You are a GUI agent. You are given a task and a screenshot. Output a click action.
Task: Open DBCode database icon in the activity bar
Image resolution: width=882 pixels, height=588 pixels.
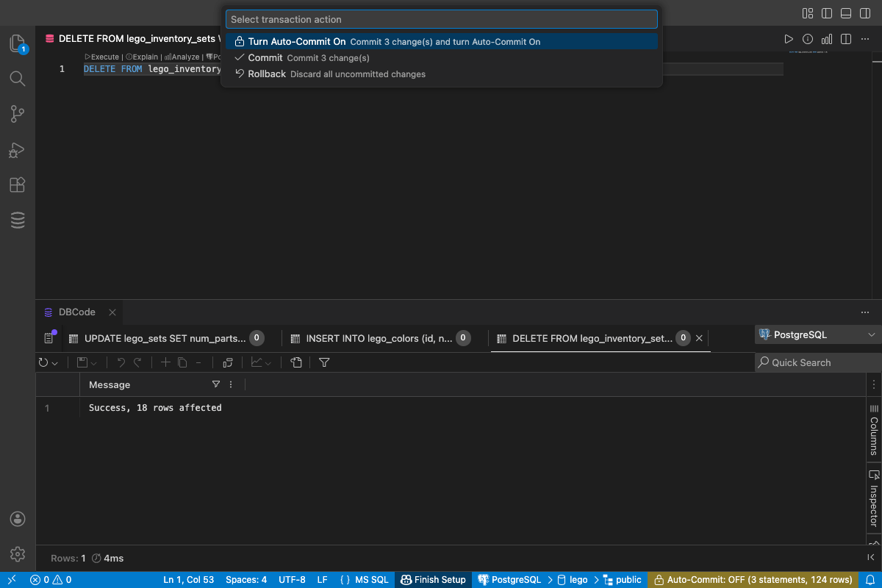(18, 220)
